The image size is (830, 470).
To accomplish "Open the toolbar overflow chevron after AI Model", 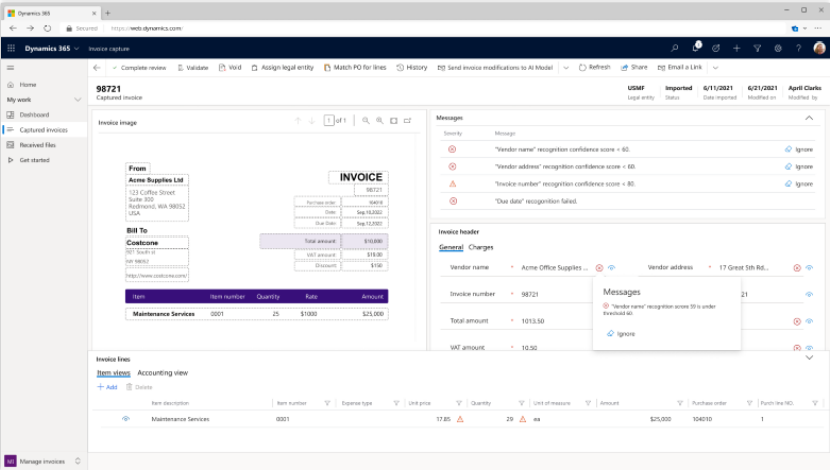I will [x=566, y=68].
